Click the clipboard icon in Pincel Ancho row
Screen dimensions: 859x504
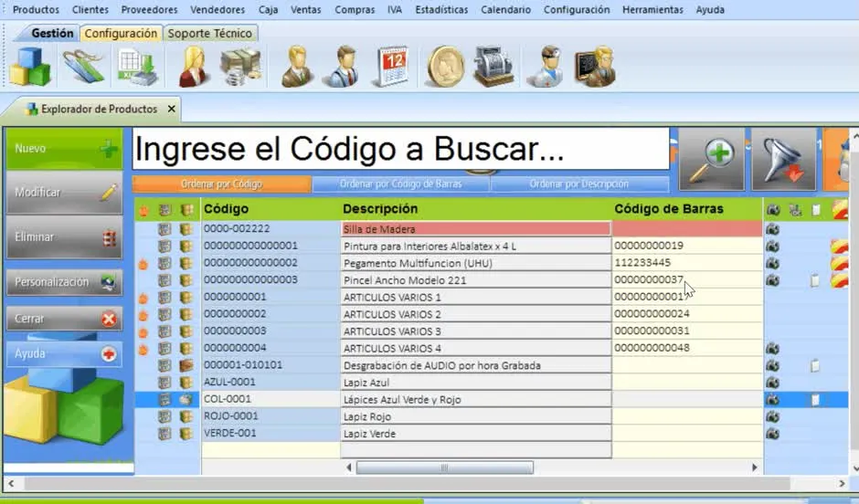[x=815, y=280]
